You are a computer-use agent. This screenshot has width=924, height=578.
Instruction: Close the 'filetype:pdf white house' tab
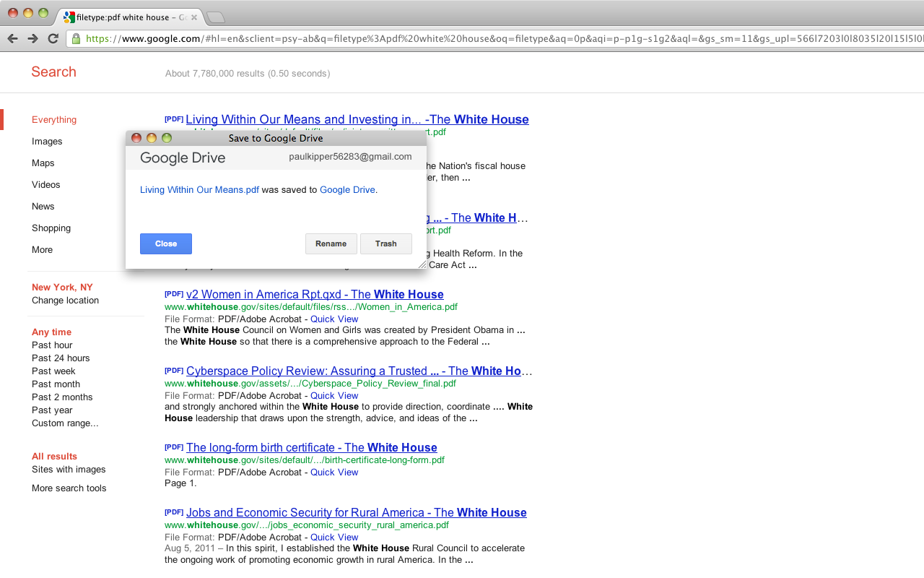click(x=193, y=17)
